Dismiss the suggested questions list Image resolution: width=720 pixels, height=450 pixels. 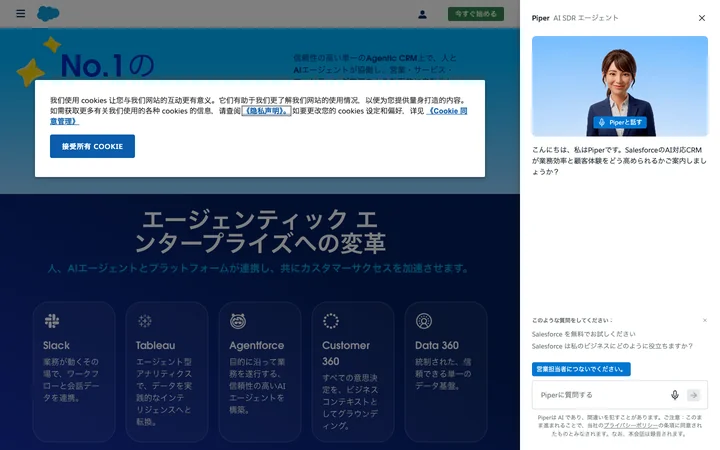[x=705, y=320]
